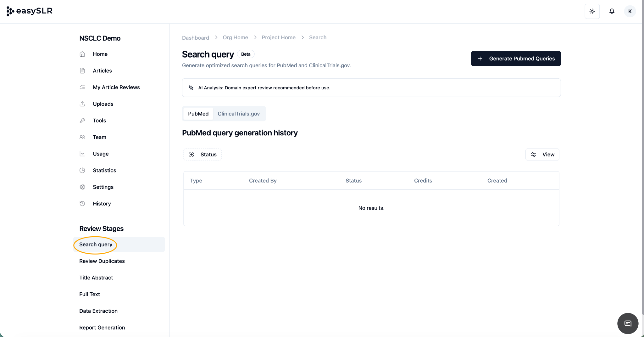644x337 pixels.
Task: Click Generate Pubmed Queries button
Action: 516,59
